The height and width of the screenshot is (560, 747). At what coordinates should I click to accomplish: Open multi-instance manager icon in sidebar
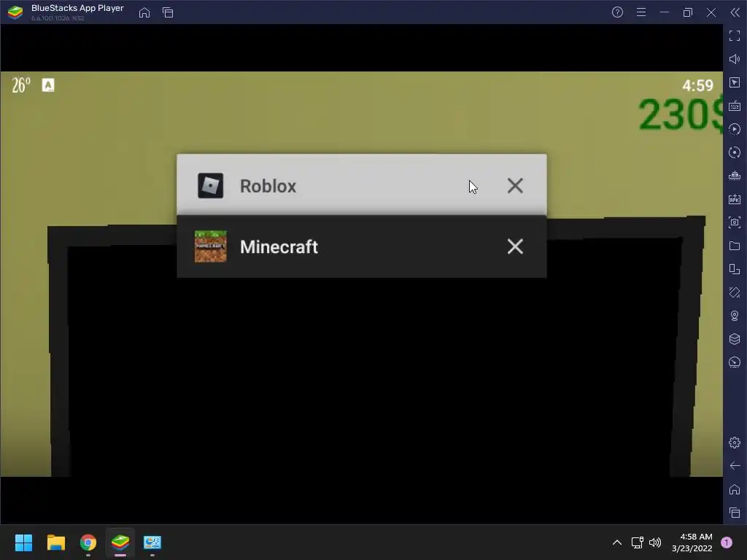pos(735,269)
